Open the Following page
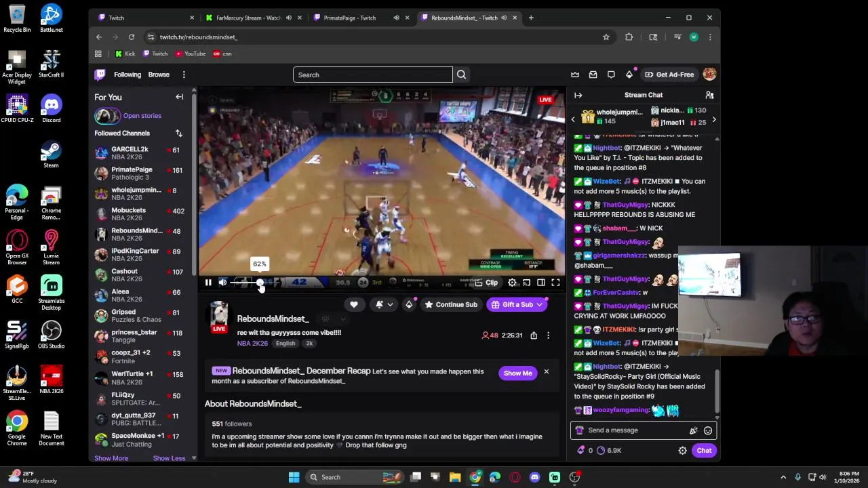Image resolution: width=868 pixels, height=488 pixels. point(127,75)
